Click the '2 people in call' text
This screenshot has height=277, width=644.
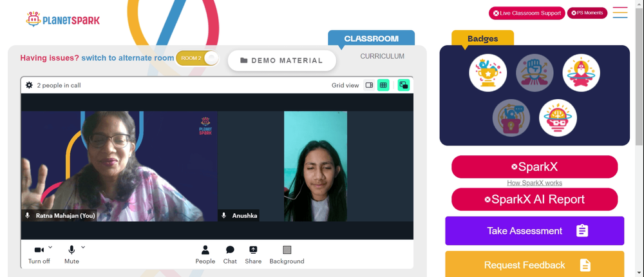59,86
